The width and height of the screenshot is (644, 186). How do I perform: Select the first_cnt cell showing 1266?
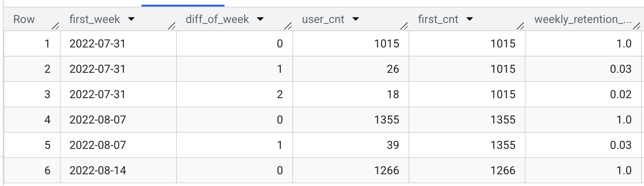point(467,170)
